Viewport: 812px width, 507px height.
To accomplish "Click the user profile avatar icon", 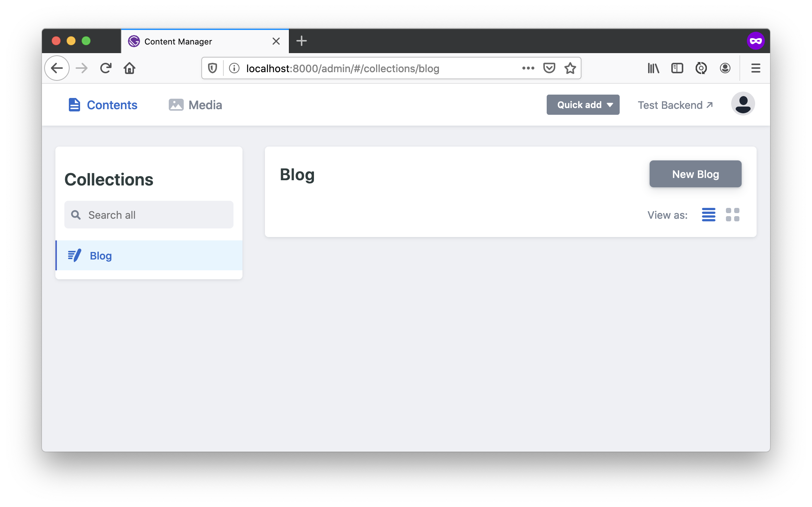I will click(x=743, y=105).
